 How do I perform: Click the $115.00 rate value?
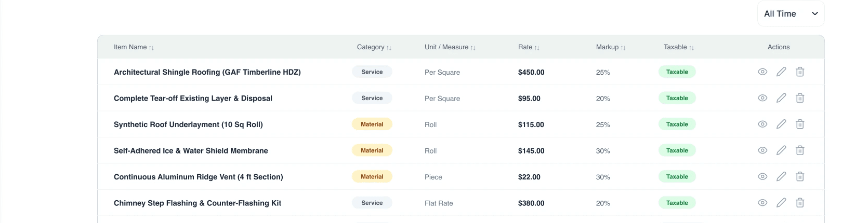tap(531, 124)
